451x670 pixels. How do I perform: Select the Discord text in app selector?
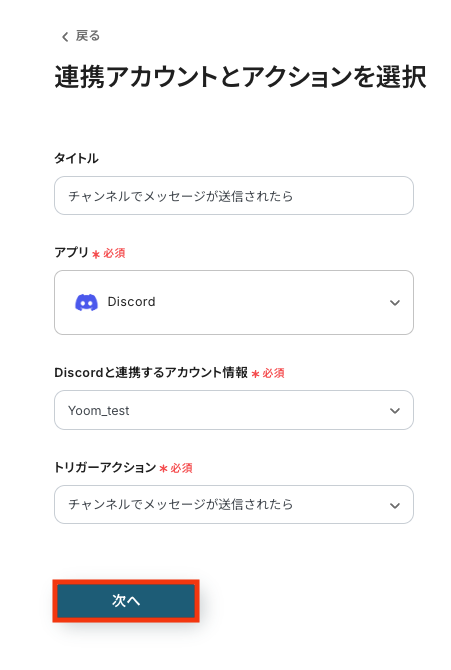131,302
